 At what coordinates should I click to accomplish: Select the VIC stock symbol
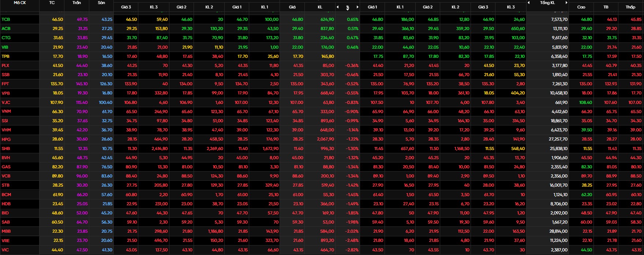[x=5, y=250]
